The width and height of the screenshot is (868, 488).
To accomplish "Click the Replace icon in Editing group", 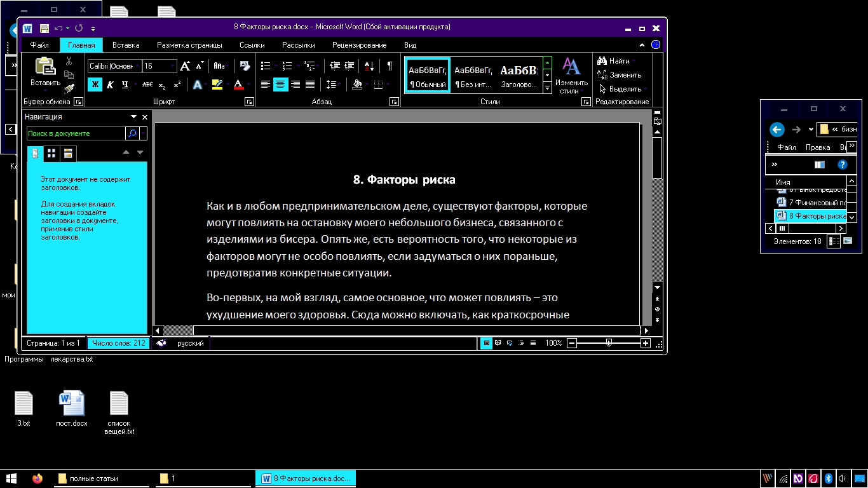I will (x=602, y=75).
